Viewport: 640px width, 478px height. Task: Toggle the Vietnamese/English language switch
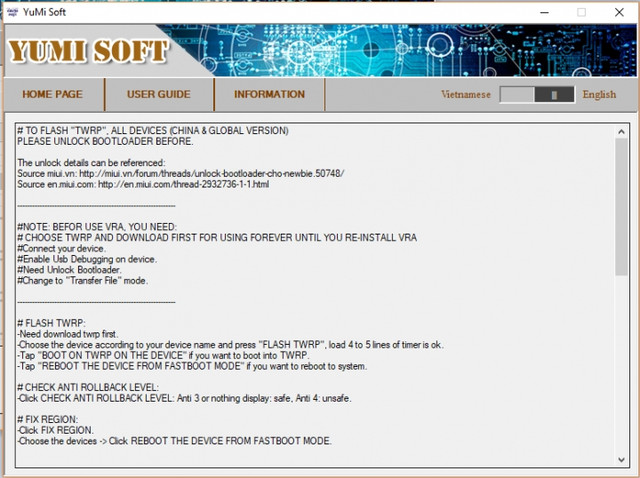(537, 95)
